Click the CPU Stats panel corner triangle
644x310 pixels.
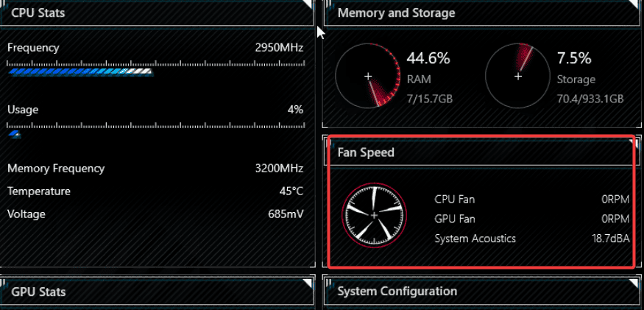coord(308,4)
